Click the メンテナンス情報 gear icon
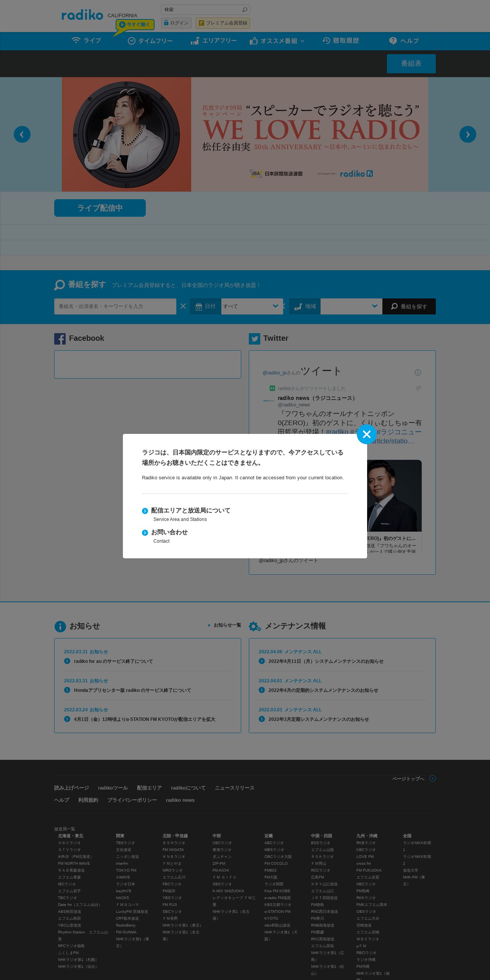This screenshot has width=490, height=980. [255, 626]
